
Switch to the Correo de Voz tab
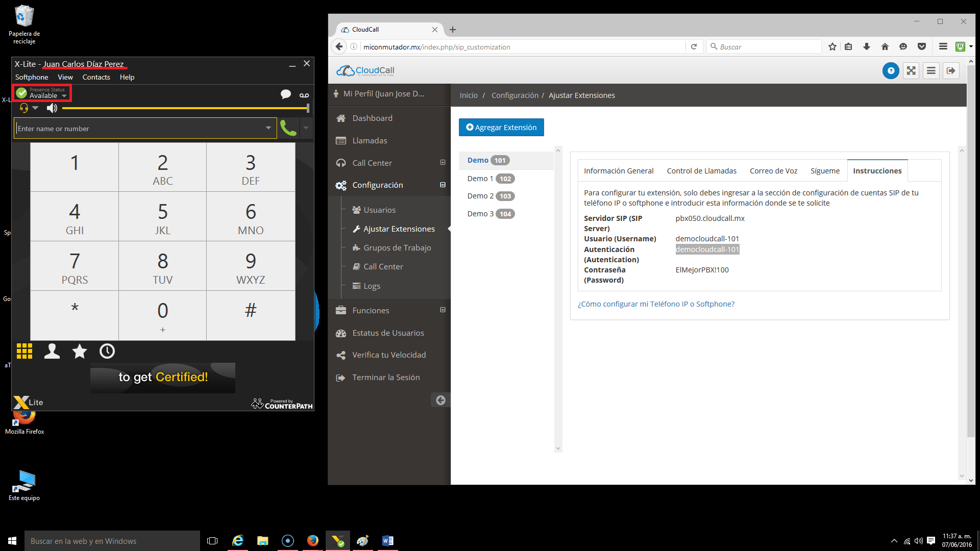point(773,171)
